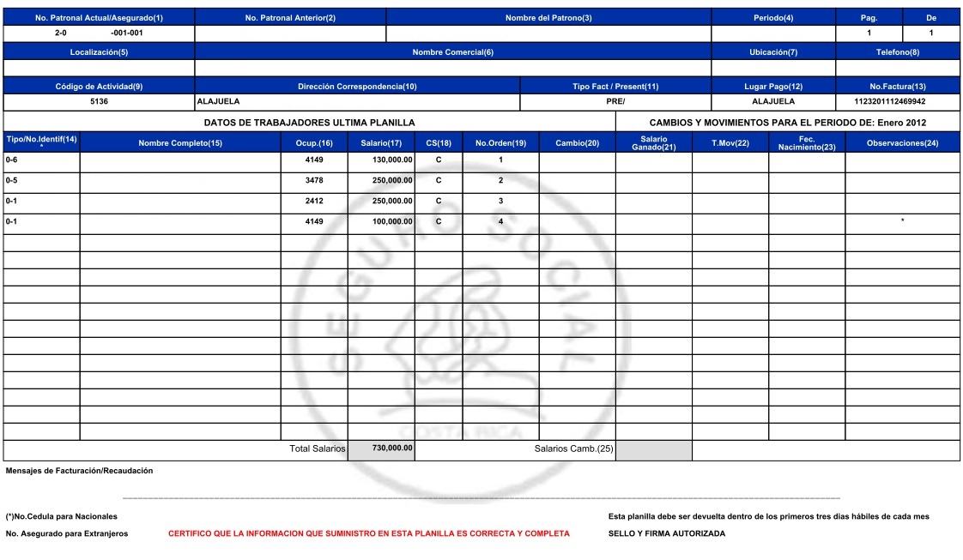This screenshot has height=560, width=963.
Task: Click the "CAMBIOS Y MOVIMIENTOS" Enero 2012 title
Action: click(788, 123)
